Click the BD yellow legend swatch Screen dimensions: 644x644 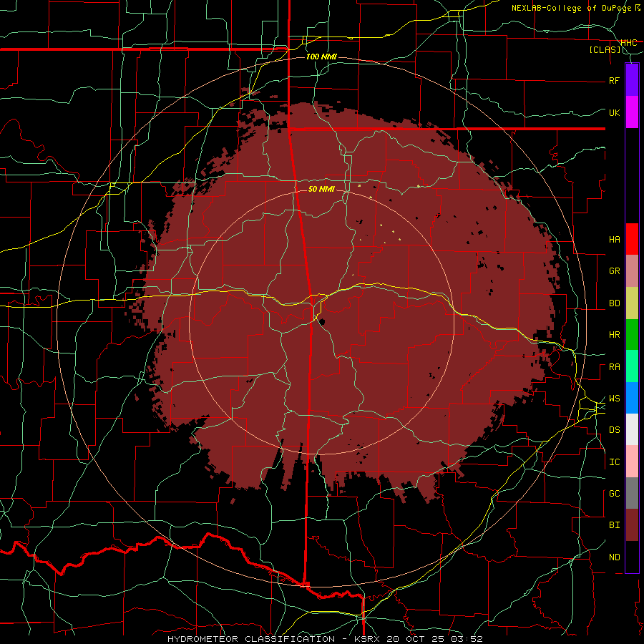(x=632, y=303)
